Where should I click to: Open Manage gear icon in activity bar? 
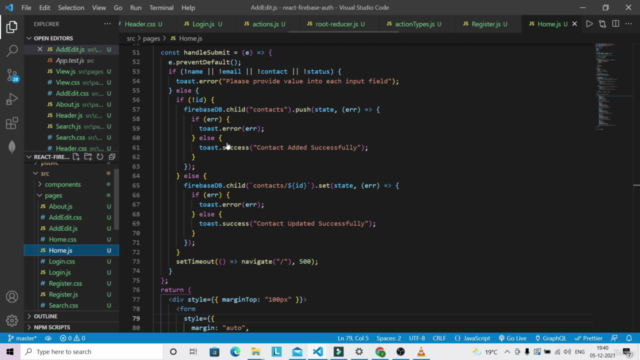12,320
